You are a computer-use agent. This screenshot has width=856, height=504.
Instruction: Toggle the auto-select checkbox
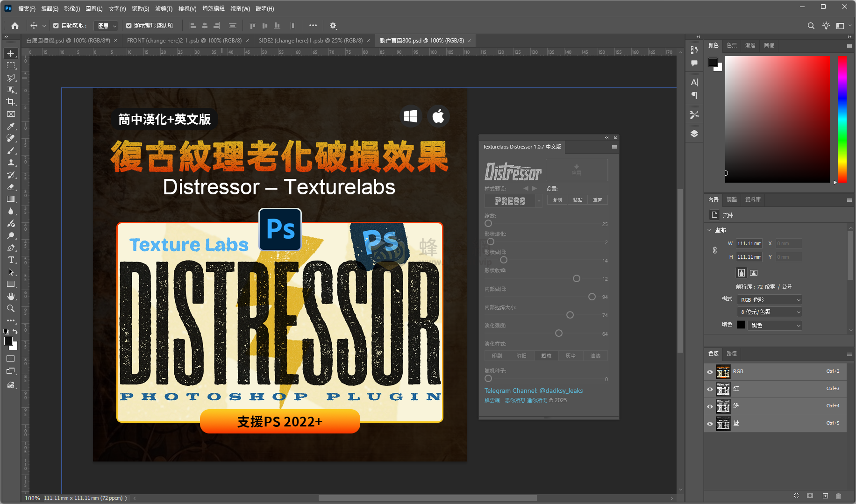[x=56, y=26]
